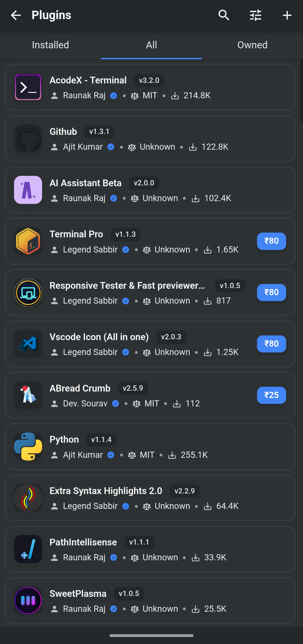
Task: Tap the bottom navigation handle bar
Action: (151, 635)
